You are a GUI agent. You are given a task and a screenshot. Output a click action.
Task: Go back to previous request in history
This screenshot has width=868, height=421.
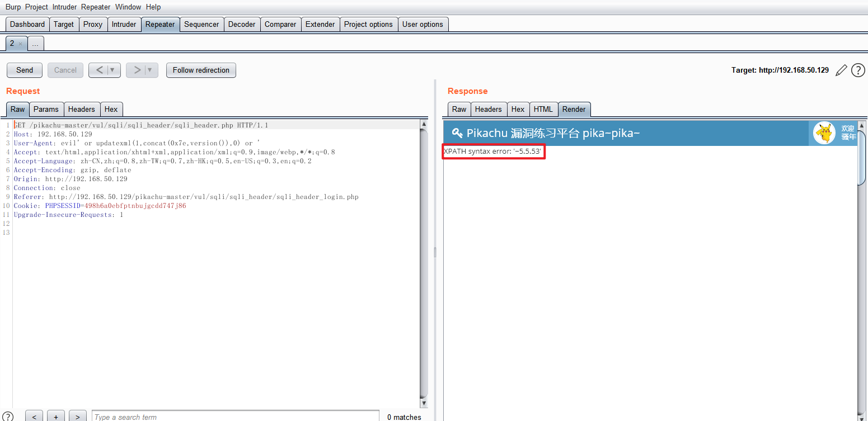click(99, 70)
